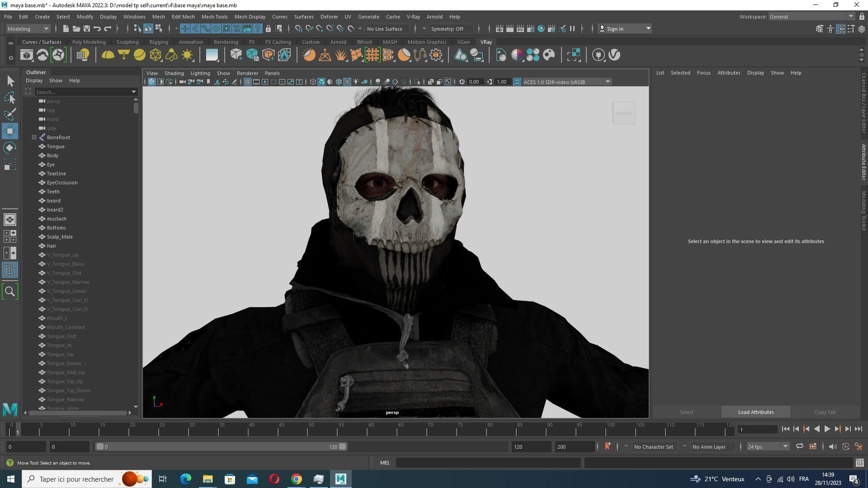Expand the BoneRoot node in Outliner
The width and height of the screenshot is (868, 488).
[34, 137]
